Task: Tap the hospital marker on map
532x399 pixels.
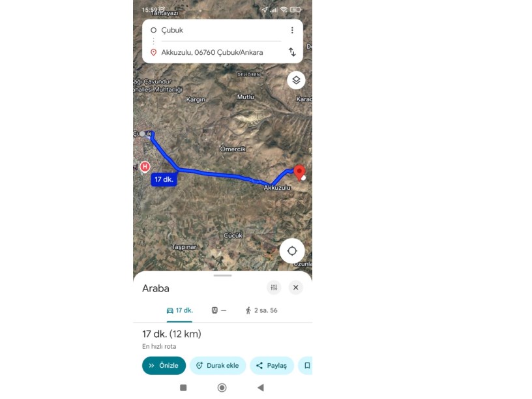Action: coord(145,167)
